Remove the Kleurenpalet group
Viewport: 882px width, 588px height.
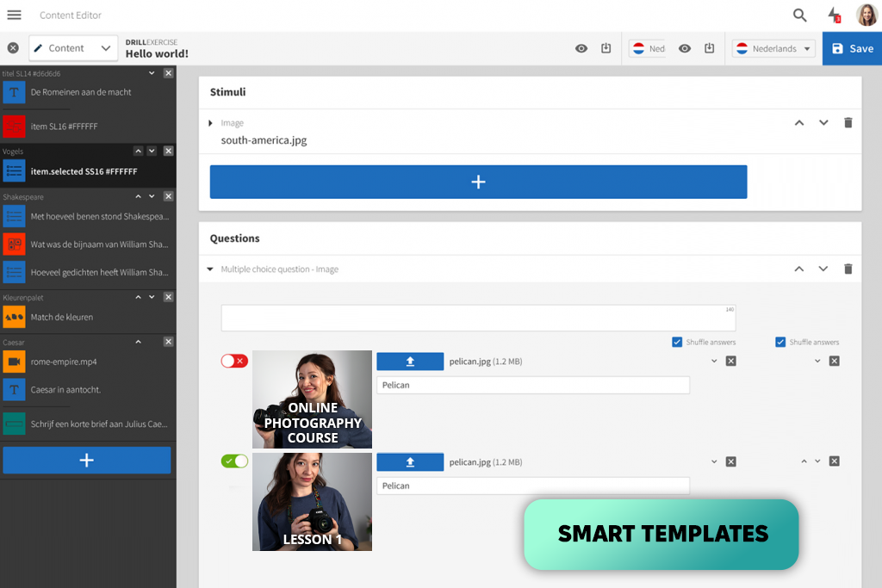coord(168,297)
